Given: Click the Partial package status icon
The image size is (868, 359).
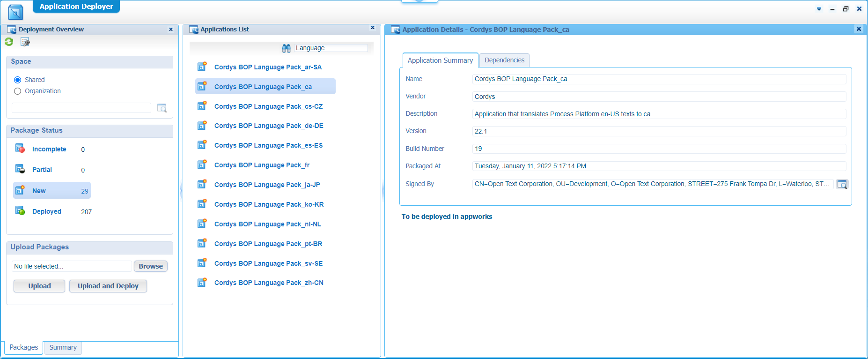Looking at the screenshot, I should click(x=20, y=169).
